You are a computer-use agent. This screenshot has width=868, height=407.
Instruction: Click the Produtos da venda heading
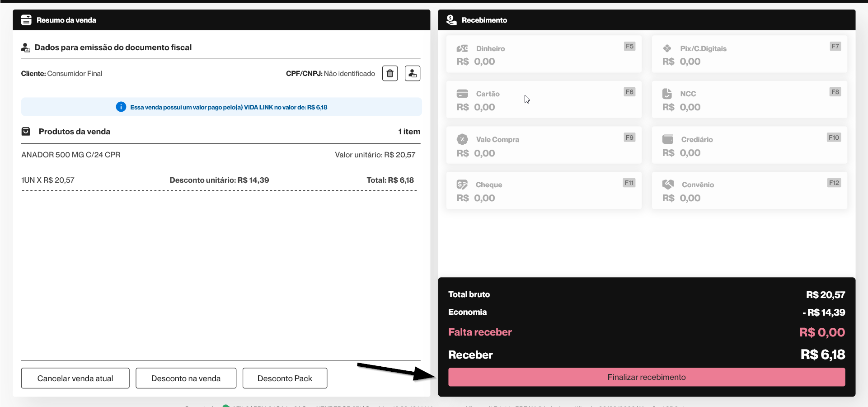(x=75, y=132)
